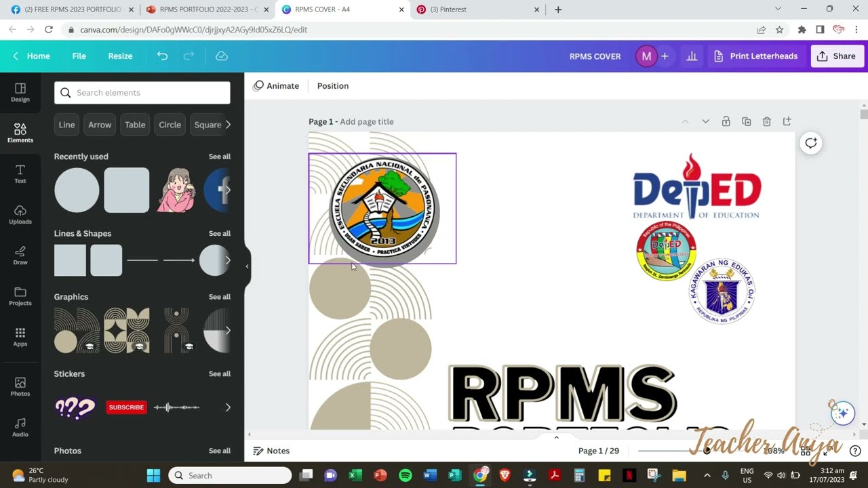This screenshot has height=488, width=868.
Task: Show more Graphics items
Action: 228,330
